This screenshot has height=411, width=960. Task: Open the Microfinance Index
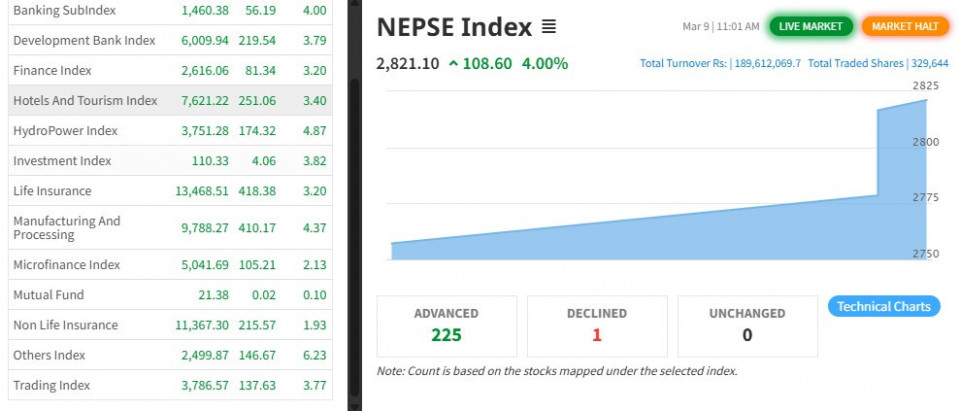[66, 264]
